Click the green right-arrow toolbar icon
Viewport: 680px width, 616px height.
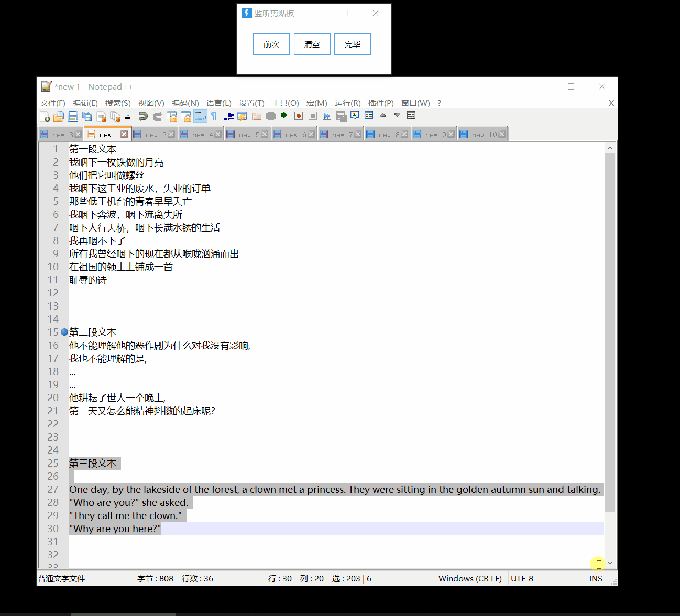pyautogui.click(x=284, y=115)
